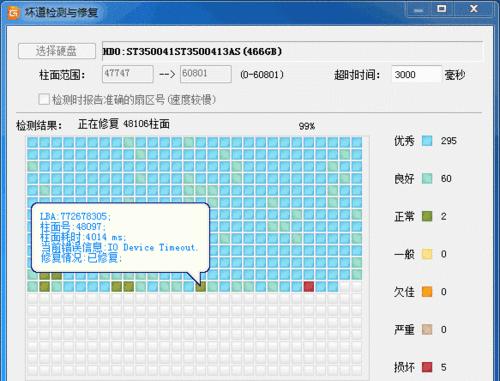Maximize the window
500x381 pixels.
(x=442, y=9)
